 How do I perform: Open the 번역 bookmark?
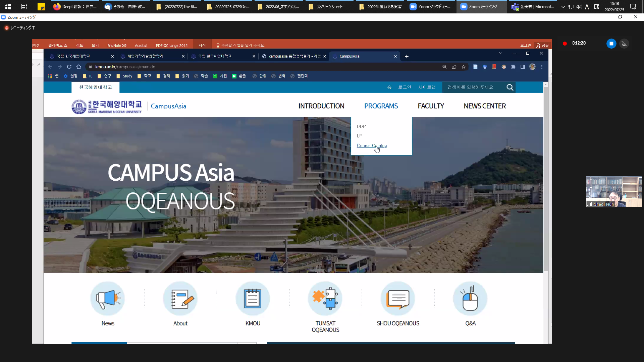[278, 76]
